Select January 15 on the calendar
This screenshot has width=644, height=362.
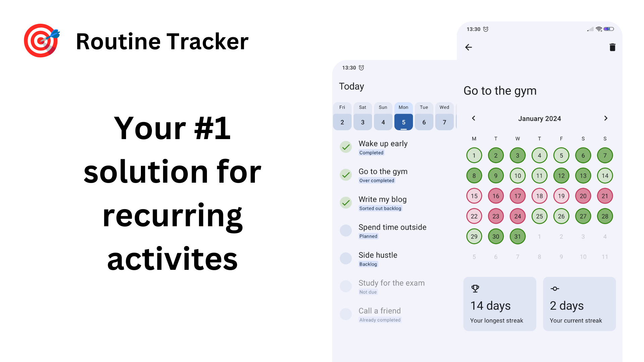[473, 196]
